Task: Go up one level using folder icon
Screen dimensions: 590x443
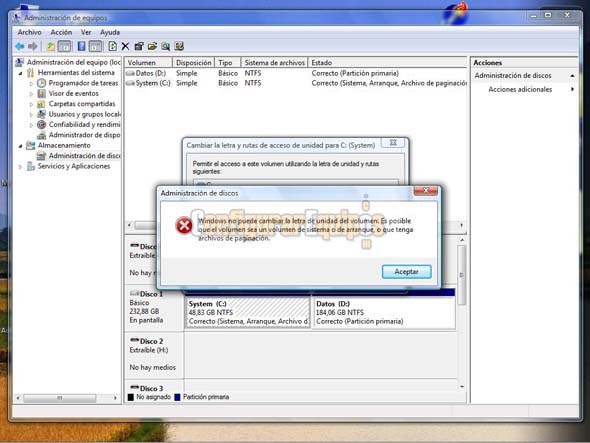Action: (x=50, y=47)
